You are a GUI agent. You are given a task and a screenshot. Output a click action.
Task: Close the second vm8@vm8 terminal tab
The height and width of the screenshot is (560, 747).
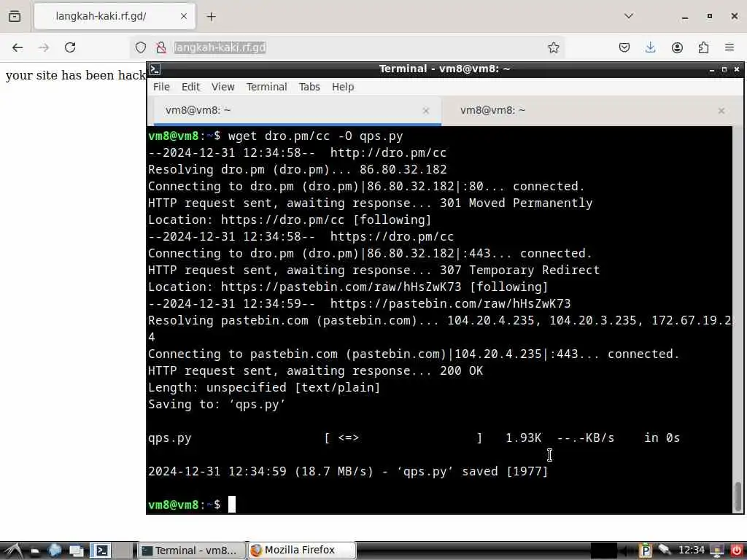pos(721,111)
